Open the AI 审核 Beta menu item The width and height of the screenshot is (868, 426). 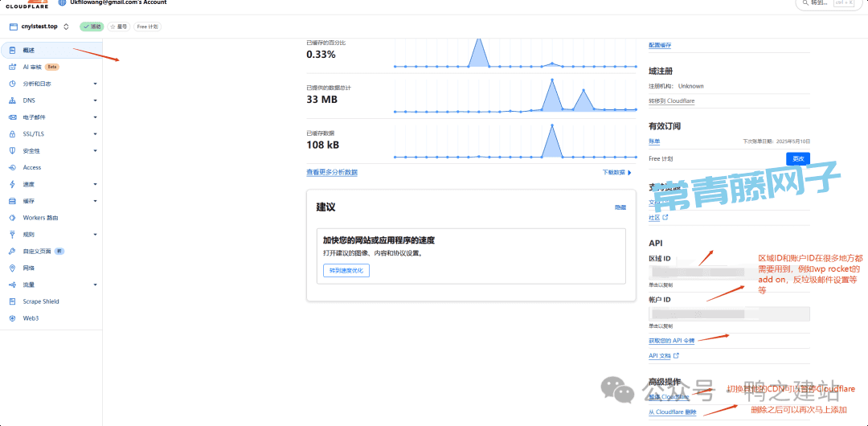pyautogui.click(x=51, y=67)
